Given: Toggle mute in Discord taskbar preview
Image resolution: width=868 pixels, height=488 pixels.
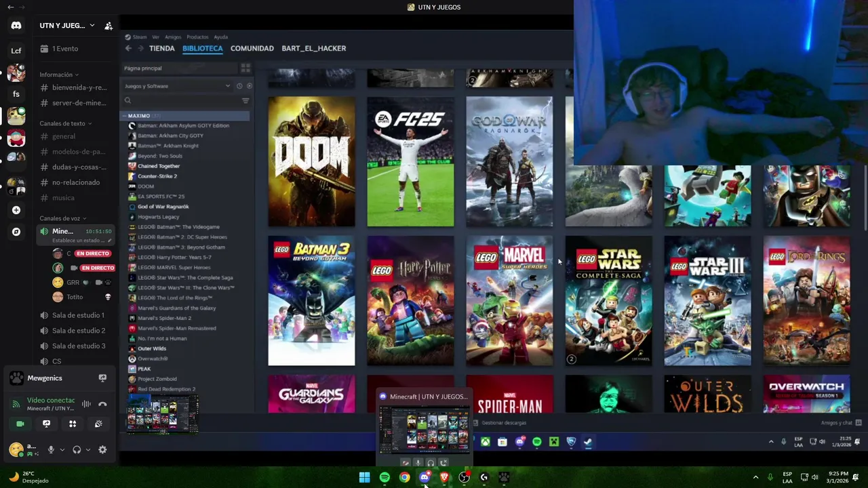Looking at the screenshot, I should pyautogui.click(x=418, y=463).
